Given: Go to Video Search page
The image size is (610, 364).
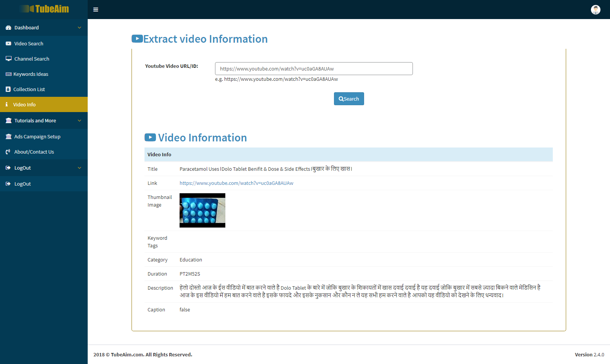Looking at the screenshot, I should coord(44,43).
